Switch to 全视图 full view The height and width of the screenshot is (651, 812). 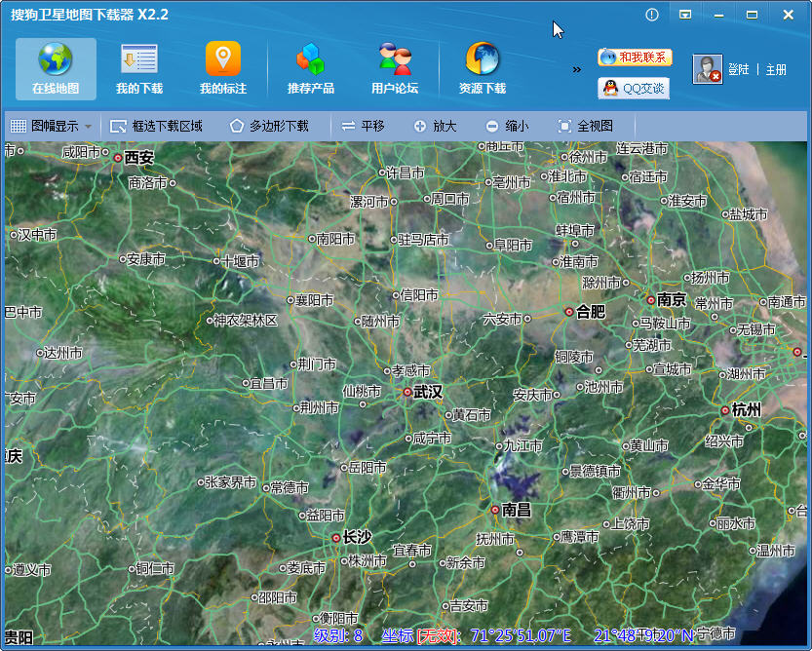coord(585,126)
